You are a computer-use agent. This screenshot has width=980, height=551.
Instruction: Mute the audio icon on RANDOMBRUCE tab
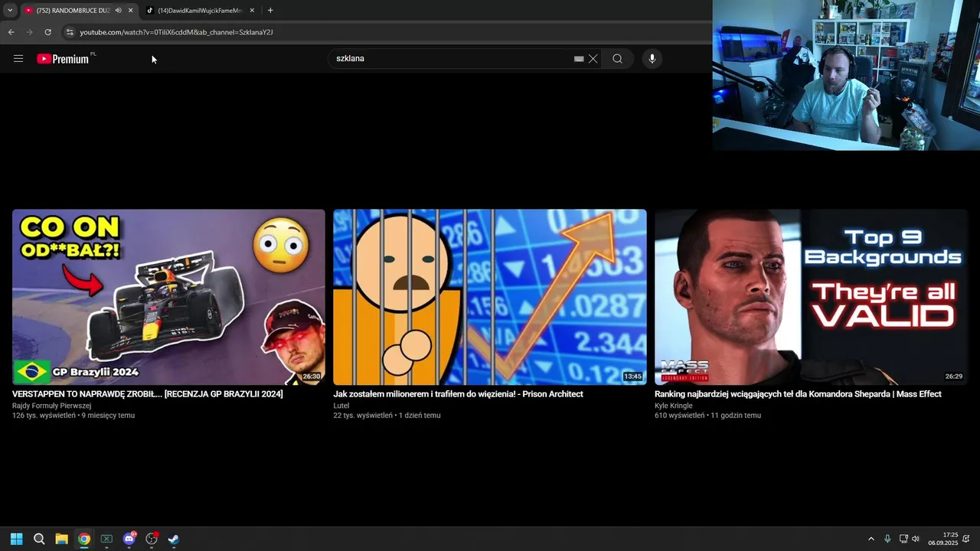tap(118, 11)
